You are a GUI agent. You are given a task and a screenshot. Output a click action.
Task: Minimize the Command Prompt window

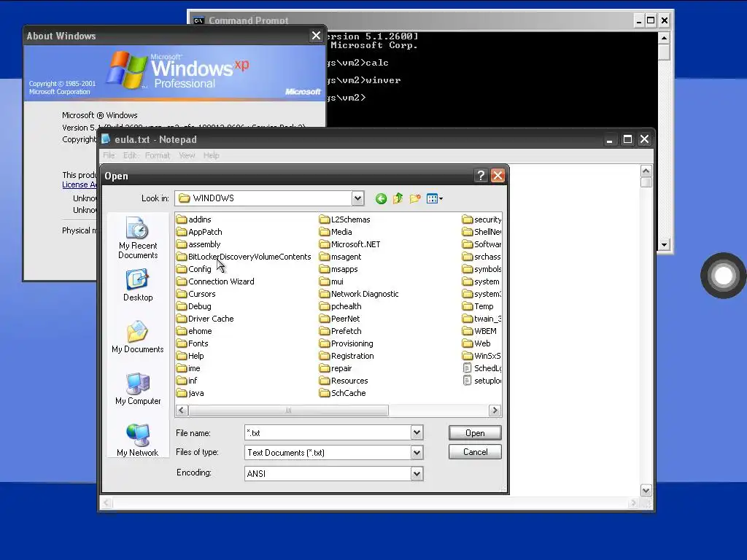pos(639,20)
